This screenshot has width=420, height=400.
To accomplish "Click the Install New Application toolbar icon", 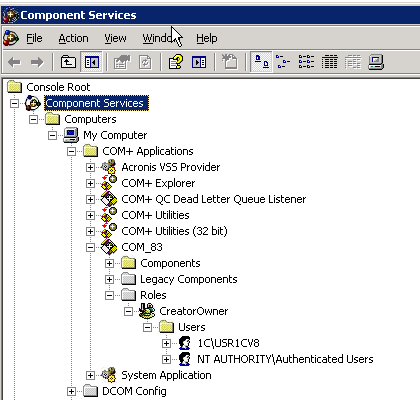I will click(229, 62).
